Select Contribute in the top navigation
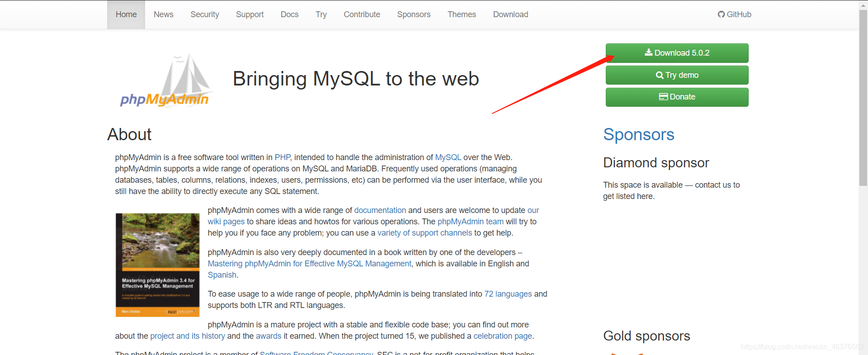This screenshot has height=355, width=868. click(362, 14)
